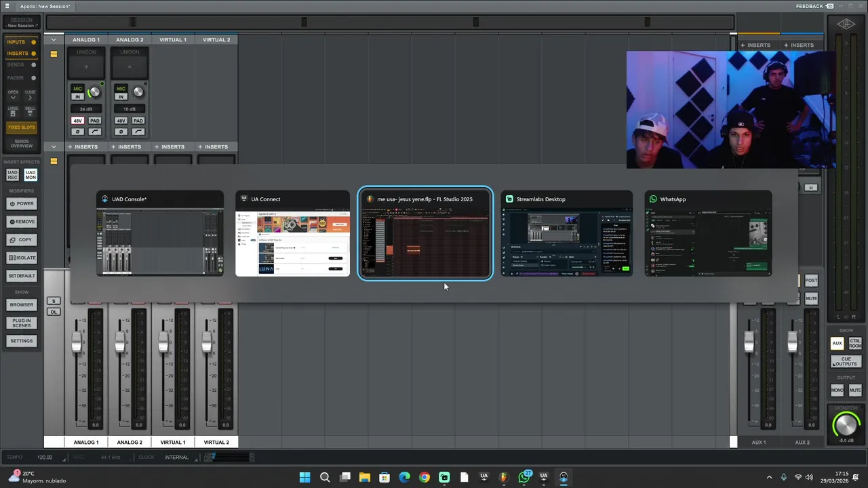Adjust ANALOG 1 preamp gain knob
Screen dimensions: 868x488
click(94, 92)
